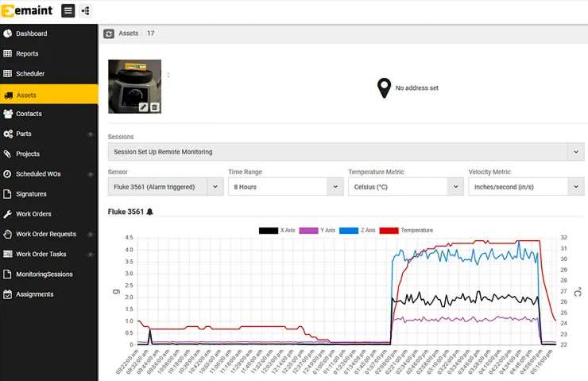Click the refresh icon beside Assets breadcrumb
The height and width of the screenshot is (381, 588).
[x=109, y=33]
